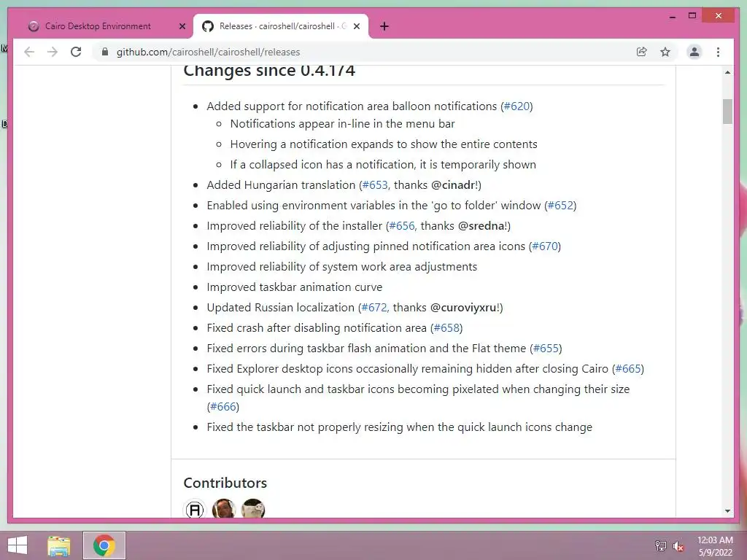View site security lock info
This screenshot has width=747, height=560.
coord(105,52)
